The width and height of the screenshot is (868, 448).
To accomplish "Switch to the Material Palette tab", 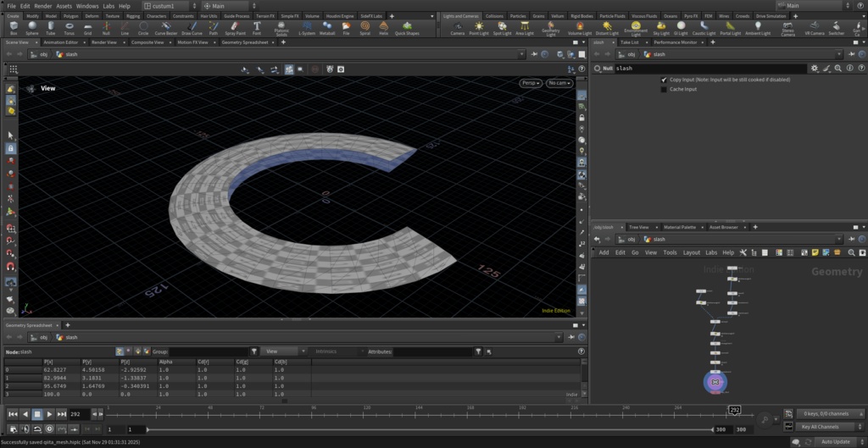I will (680, 227).
